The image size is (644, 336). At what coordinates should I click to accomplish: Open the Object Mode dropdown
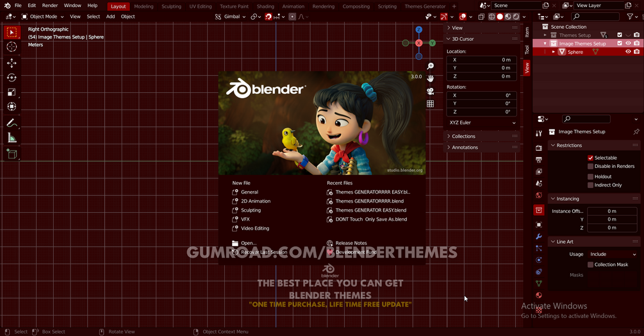[43, 17]
